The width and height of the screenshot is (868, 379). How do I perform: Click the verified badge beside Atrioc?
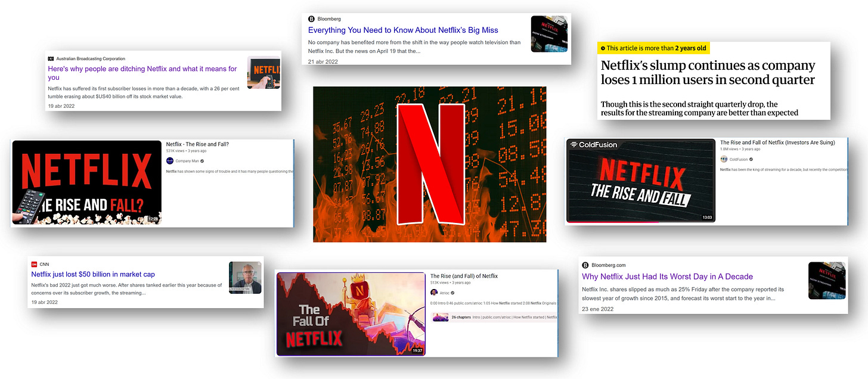(454, 293)
